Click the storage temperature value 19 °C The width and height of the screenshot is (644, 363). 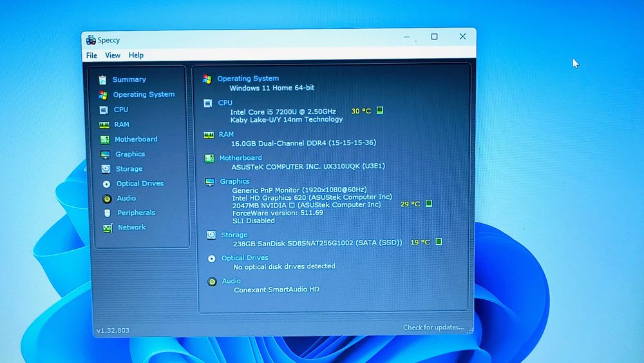(420, 242)
